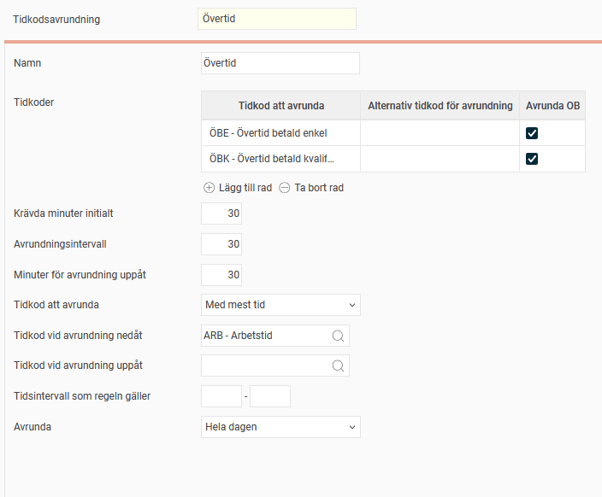Focus the Krävda minuter initialt field
This screenshot has width=602, height=497.
(x=221, y=214)
